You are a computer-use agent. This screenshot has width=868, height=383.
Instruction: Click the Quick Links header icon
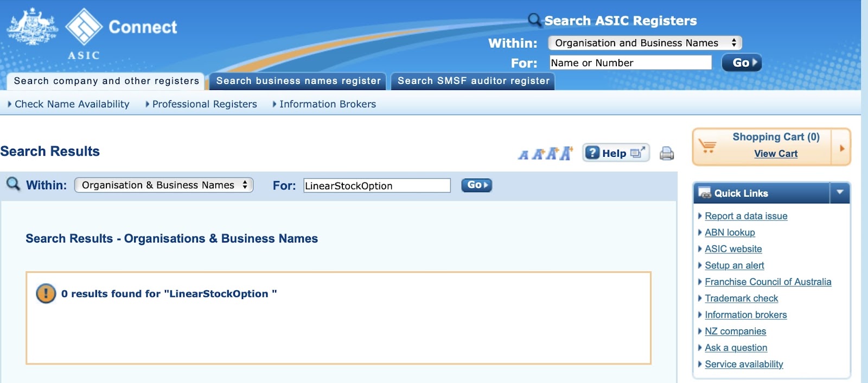pyautogui.click(x=704, y=193)
